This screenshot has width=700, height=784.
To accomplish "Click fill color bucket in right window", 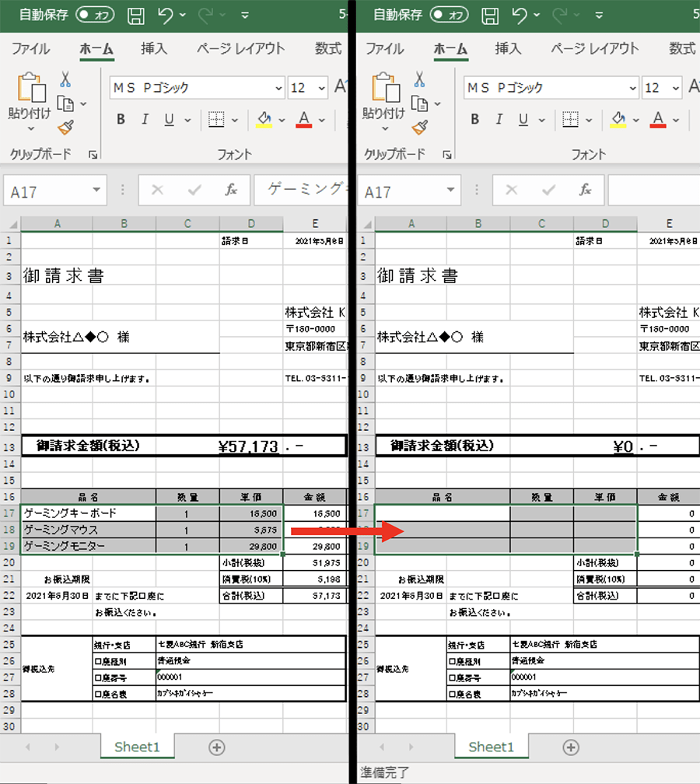I will pyautogui.click(x=618, y=120).
